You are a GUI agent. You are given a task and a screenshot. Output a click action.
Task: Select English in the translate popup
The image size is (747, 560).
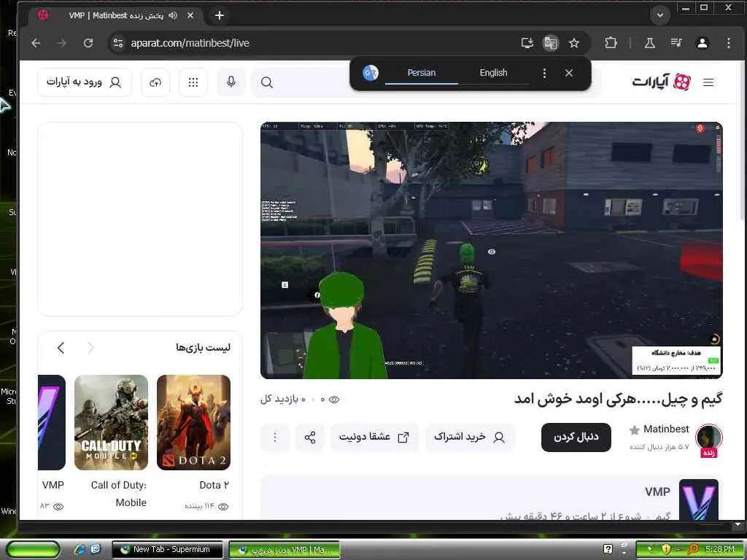[494, 73]
